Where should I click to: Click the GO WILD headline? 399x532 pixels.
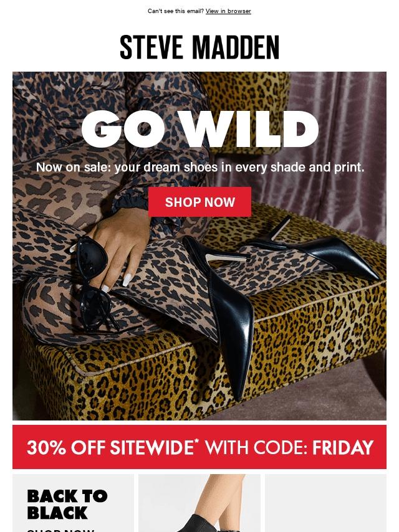tap(199, 129)
